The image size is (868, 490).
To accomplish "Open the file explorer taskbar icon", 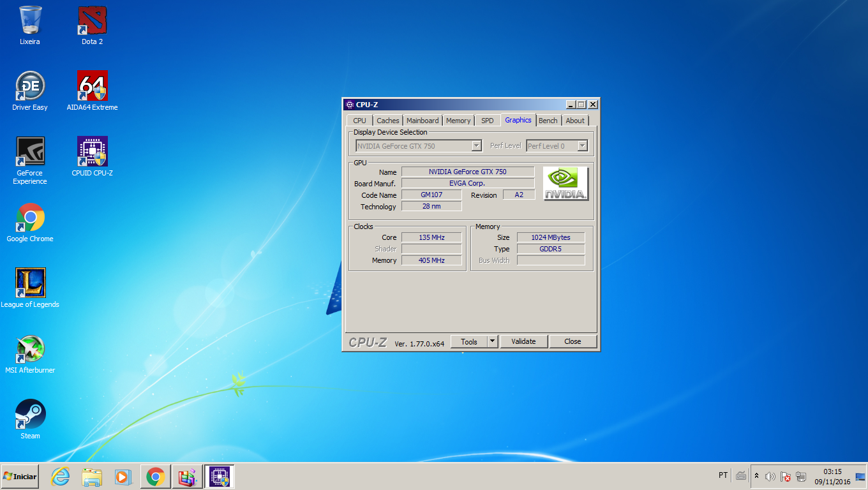I will [x=92, y=477].
